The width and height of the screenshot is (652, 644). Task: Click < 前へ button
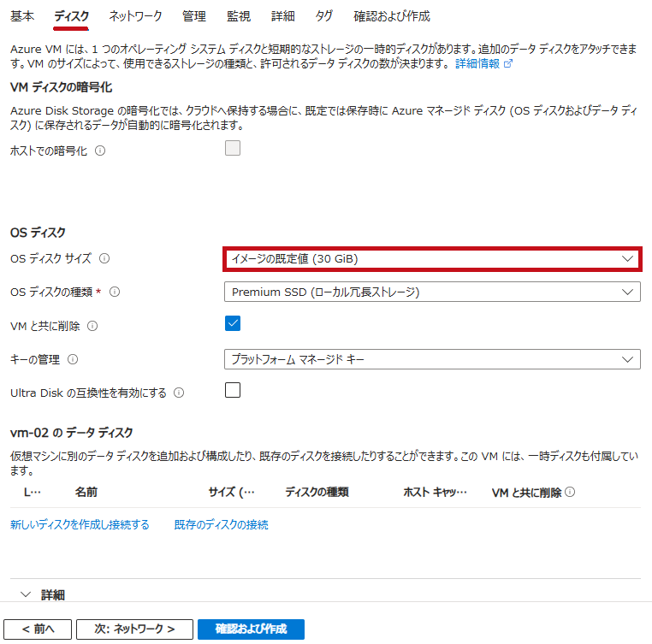tap(38, 629)
